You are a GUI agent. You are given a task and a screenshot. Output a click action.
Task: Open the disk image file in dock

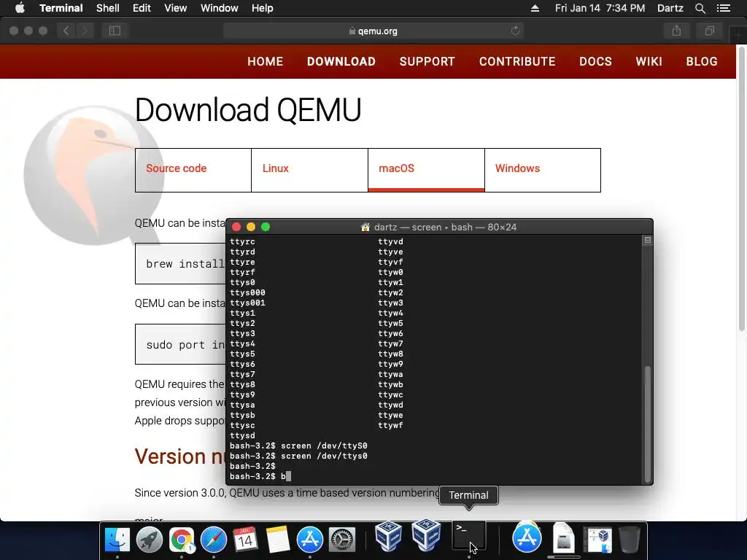coord(564,539)
